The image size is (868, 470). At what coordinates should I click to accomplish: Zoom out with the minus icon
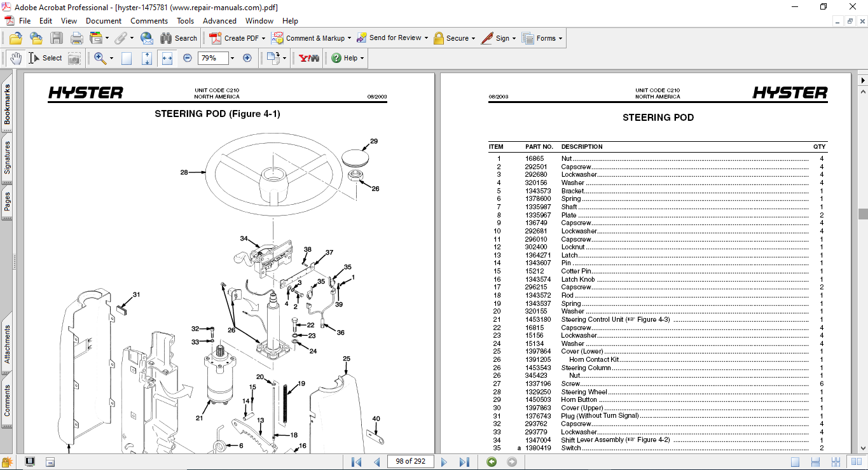pyautogui.click(x=187, y=58)
